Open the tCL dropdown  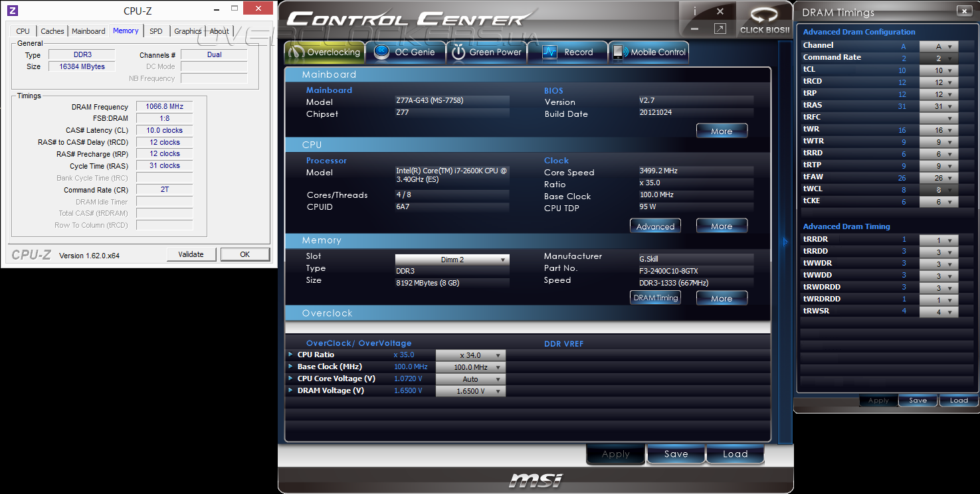tap(939, 70)
